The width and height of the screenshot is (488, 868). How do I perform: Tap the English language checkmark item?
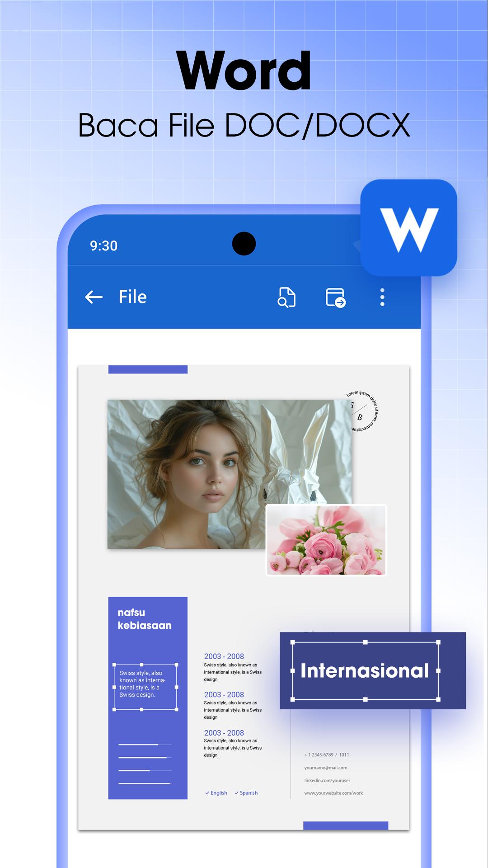click(x=216, y=793)
